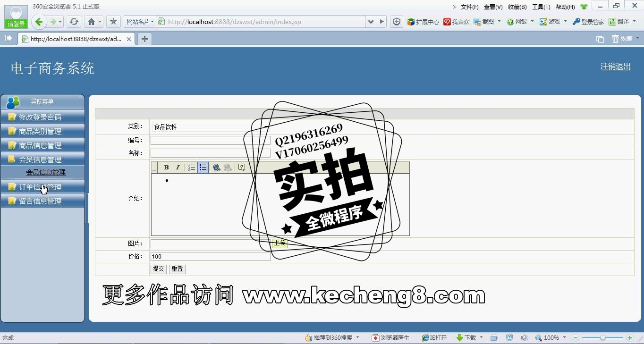644x344 pixels.
Task: Click the 会员信息管理 sub-link
Action: [46, 172]
